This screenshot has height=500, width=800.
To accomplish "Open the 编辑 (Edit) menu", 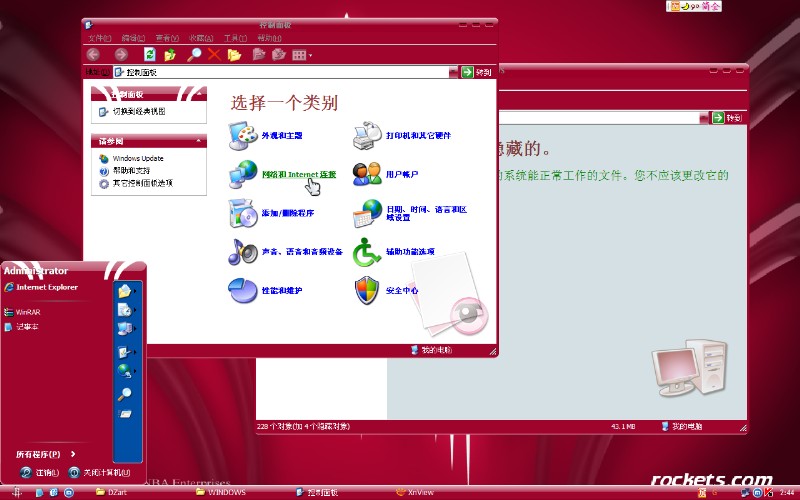I will (x=133, y=38).
